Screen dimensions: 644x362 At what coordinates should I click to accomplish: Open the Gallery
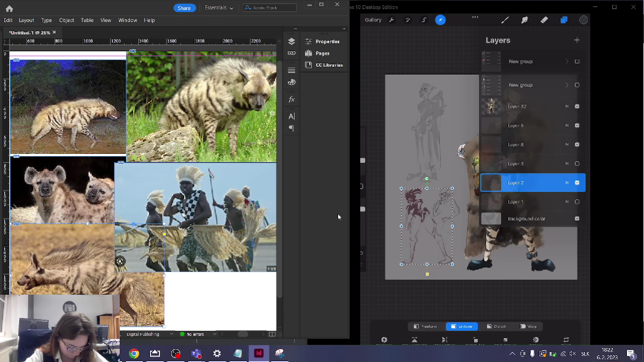[x=373, y=20]
